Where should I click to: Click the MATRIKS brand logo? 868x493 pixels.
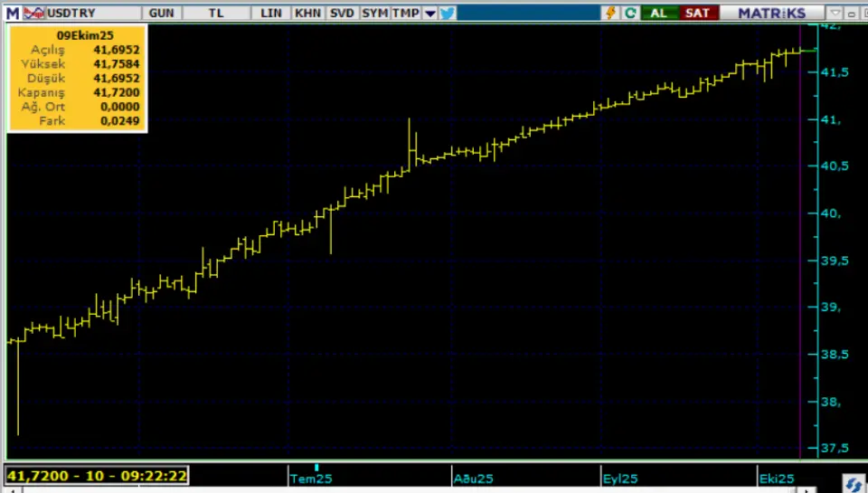(x=770, y=13)
